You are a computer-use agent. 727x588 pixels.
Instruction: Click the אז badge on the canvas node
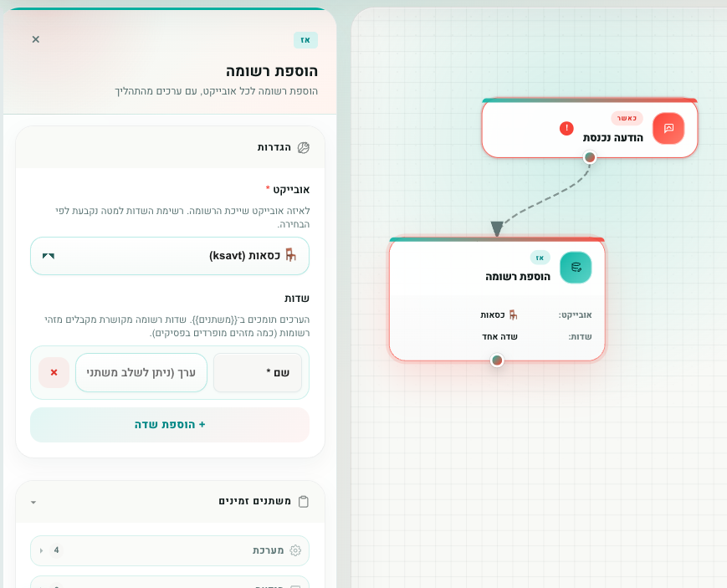(540, 258)
